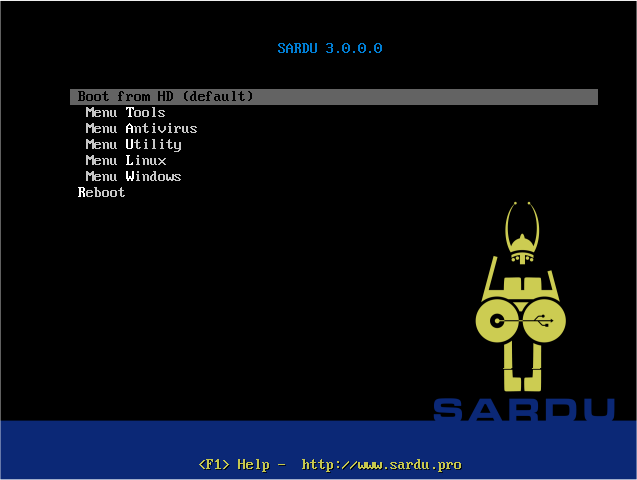Image resolution: width=637 pixels, height=480 pixels.
Task: Click the yellow SARDU robot mascot logo
Action: click(x=521, y=296)
